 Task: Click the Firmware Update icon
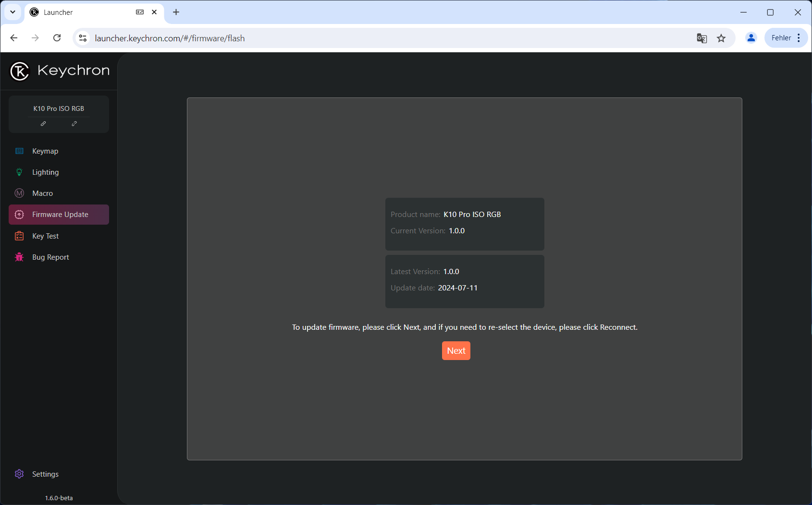[19, 215]
